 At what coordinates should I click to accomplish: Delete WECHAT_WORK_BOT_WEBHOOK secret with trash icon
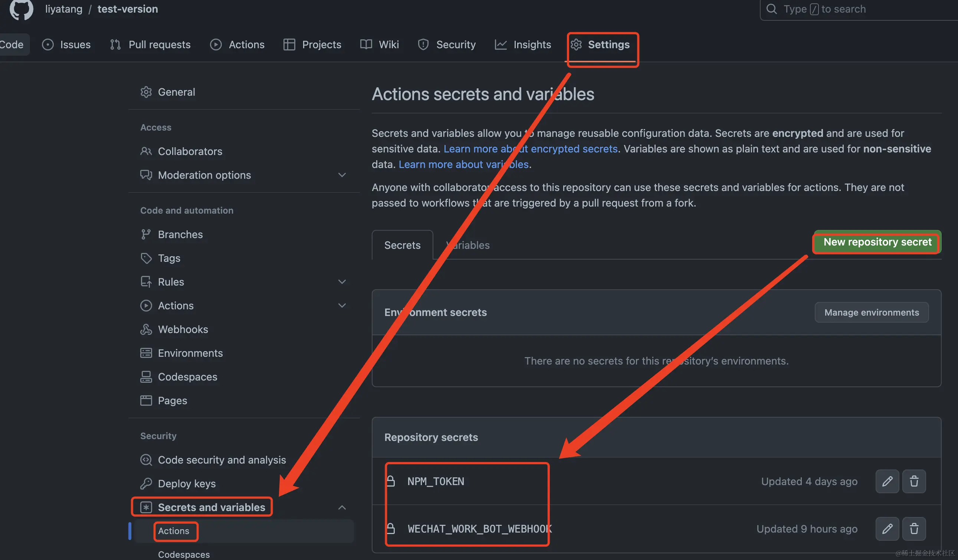click(x=914, y=528)
